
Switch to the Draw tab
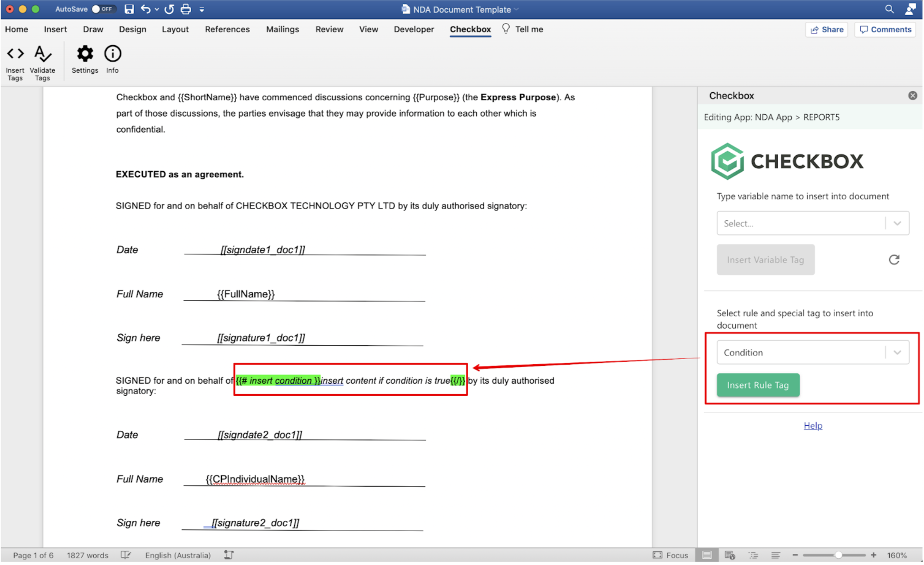click(93, 29)
